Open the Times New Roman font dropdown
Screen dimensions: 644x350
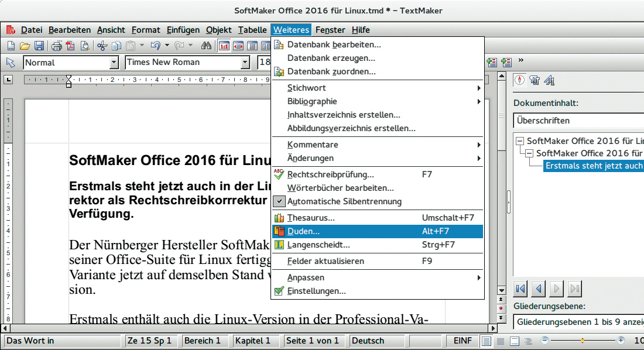pyautogui.click(x=245, y=63)
